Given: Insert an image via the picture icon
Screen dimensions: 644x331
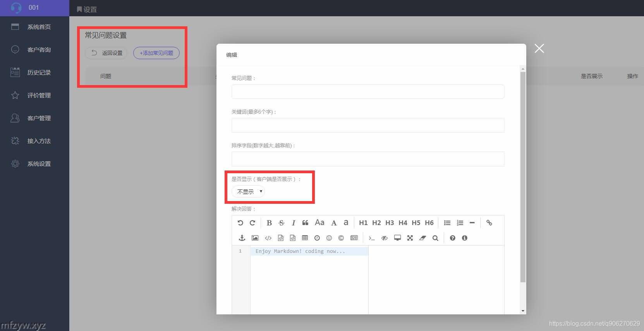Looking at the screenshot, I should point(255,238).
